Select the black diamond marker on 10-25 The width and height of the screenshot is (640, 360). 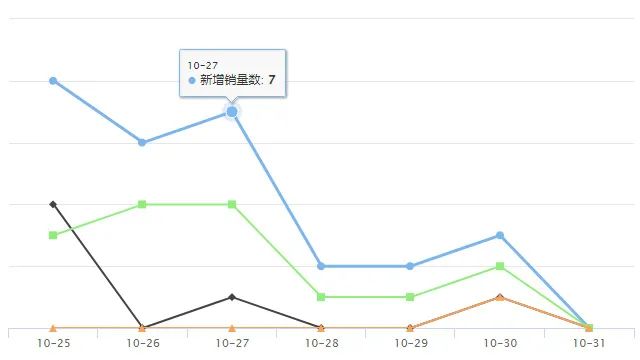[x=53, y=204]
